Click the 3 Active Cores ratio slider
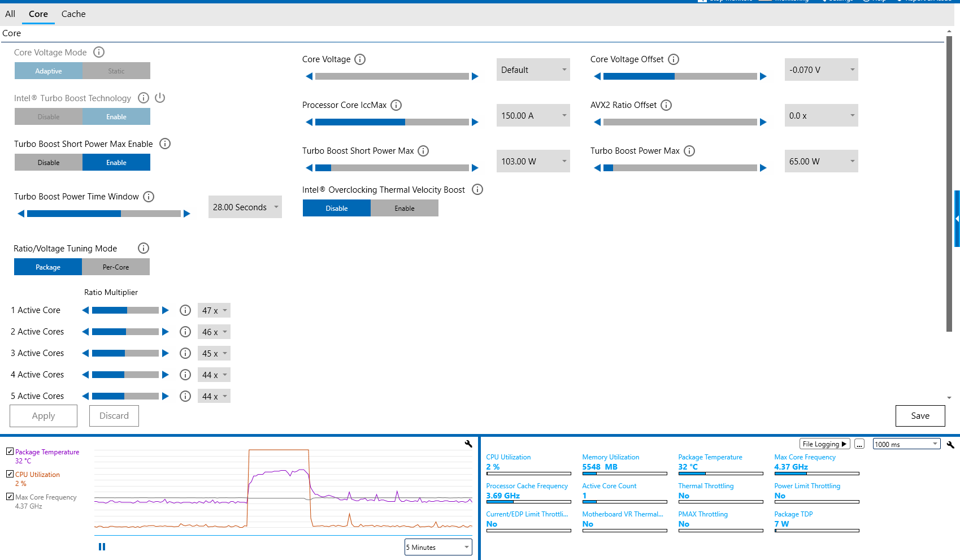960x560 pixels. click(x=125, y=353)
